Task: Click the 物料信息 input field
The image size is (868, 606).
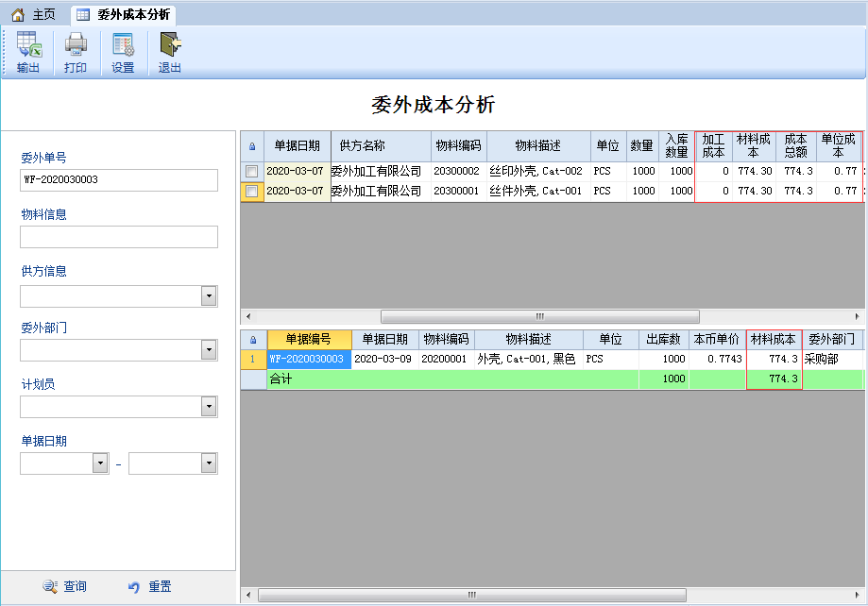Action: [x=119, y=237]
